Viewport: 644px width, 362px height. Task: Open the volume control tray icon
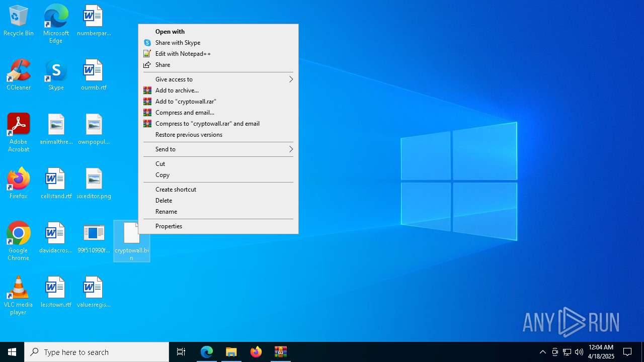[579, 352]
